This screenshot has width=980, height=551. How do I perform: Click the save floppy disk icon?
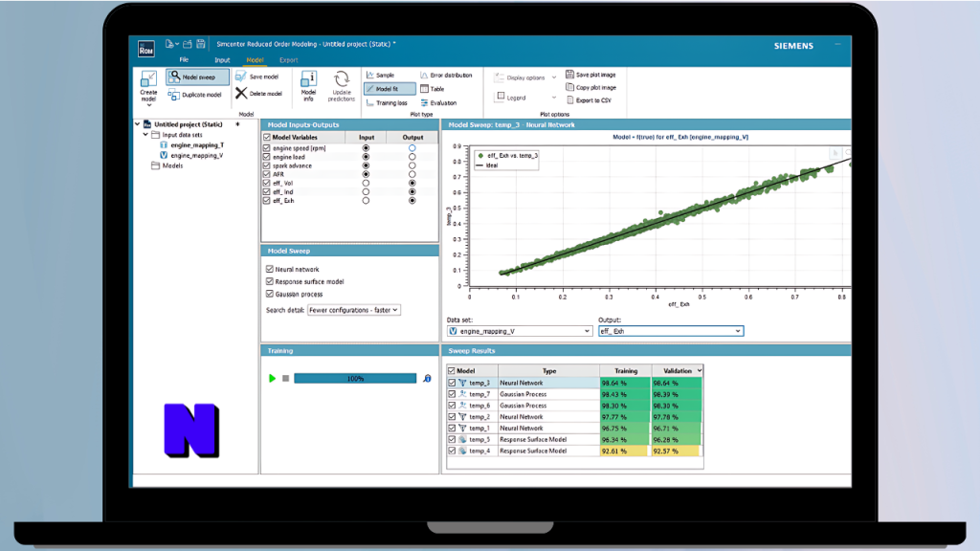[x=201, y=44]
